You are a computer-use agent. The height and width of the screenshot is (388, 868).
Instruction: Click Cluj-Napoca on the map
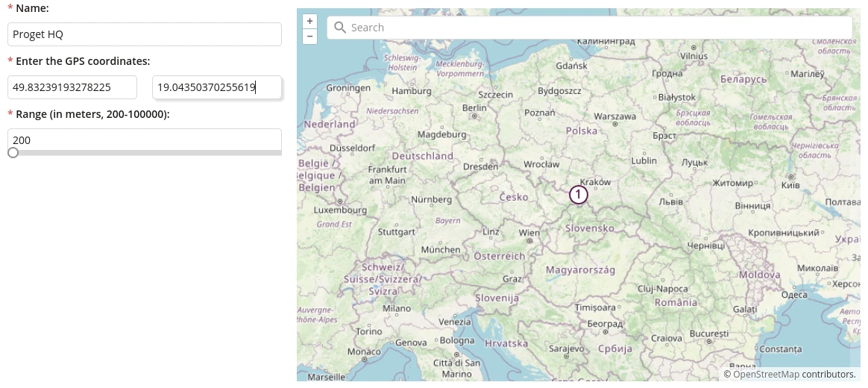(663, 289)
